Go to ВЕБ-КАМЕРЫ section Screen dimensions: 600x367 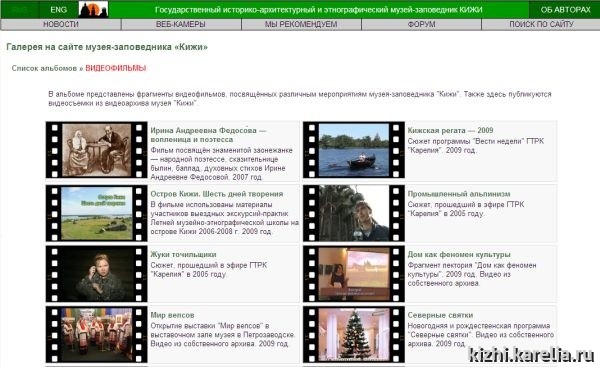coord(181,24)
